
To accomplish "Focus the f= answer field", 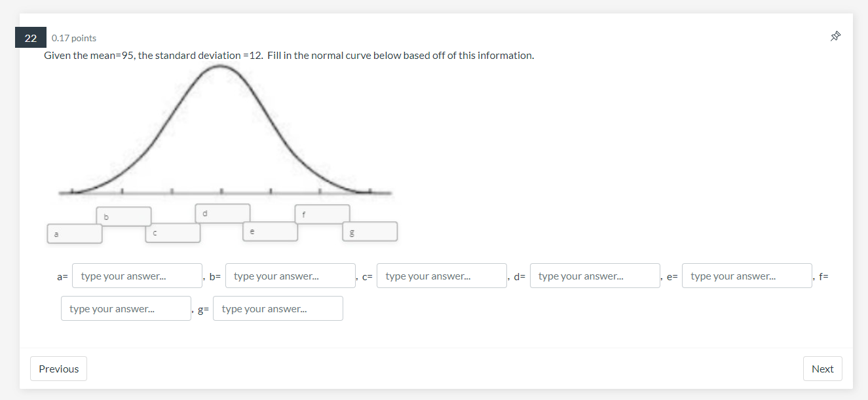I will pos(126,308).
